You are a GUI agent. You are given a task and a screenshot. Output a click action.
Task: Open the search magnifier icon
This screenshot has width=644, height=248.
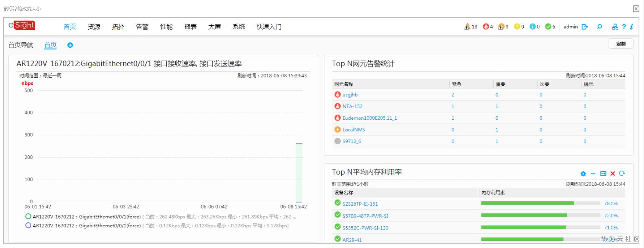(x=600, y=27)
